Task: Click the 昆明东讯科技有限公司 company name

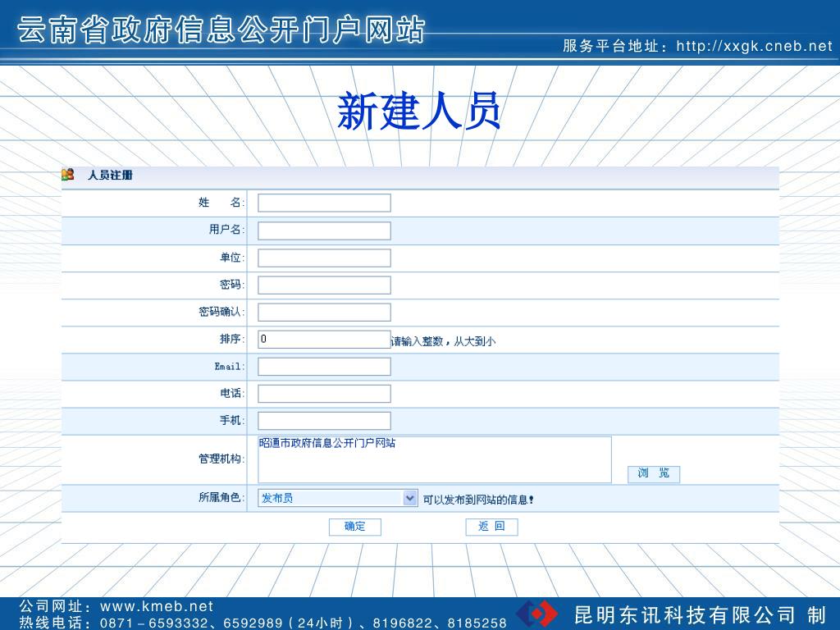Action: [x=685, y=615]
